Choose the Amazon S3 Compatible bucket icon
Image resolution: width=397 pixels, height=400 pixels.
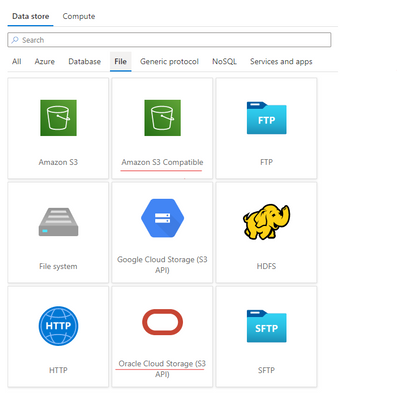pyautogui.click(x=162, y=118)
